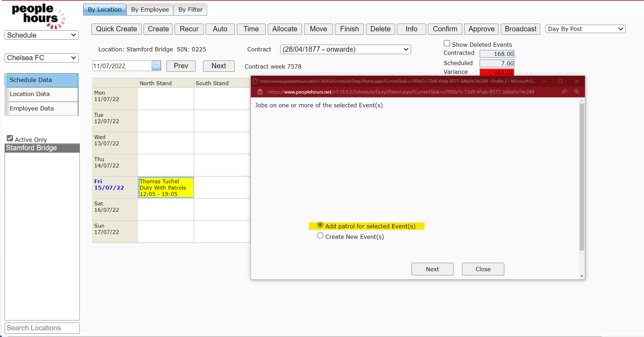Viewport: 644px width, 337px height.
Task: Enable Show Deleted Events
Action: click(447, 43)
